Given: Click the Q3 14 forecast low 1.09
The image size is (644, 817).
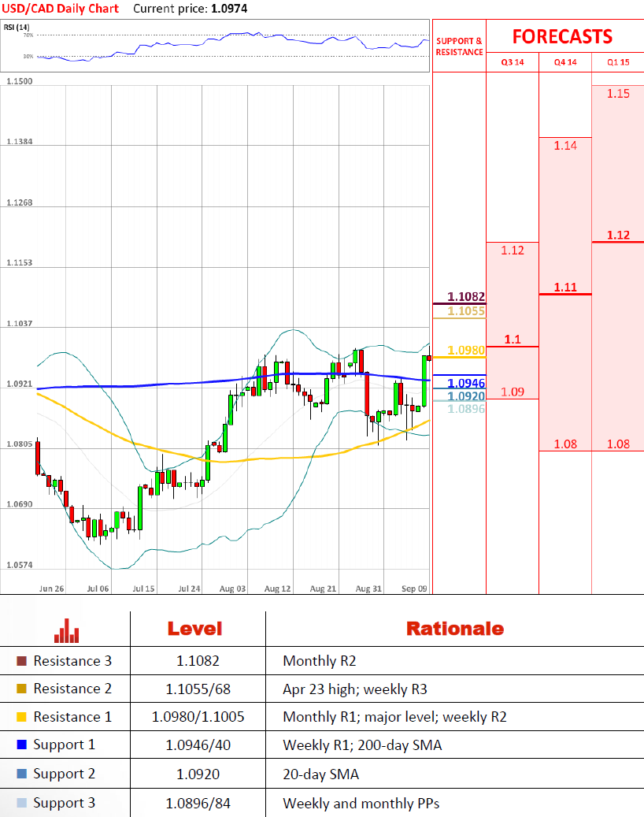Looking at the screenshot, I should click(513, 392).
